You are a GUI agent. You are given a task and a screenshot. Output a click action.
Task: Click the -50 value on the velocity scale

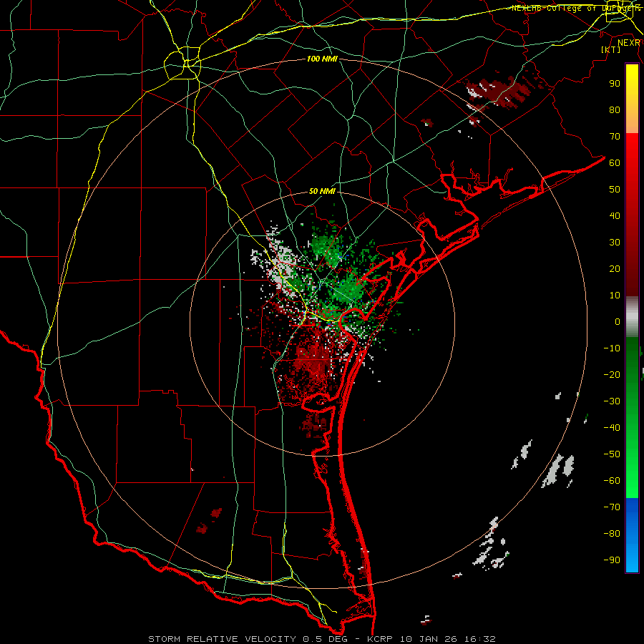click(612, 454)
